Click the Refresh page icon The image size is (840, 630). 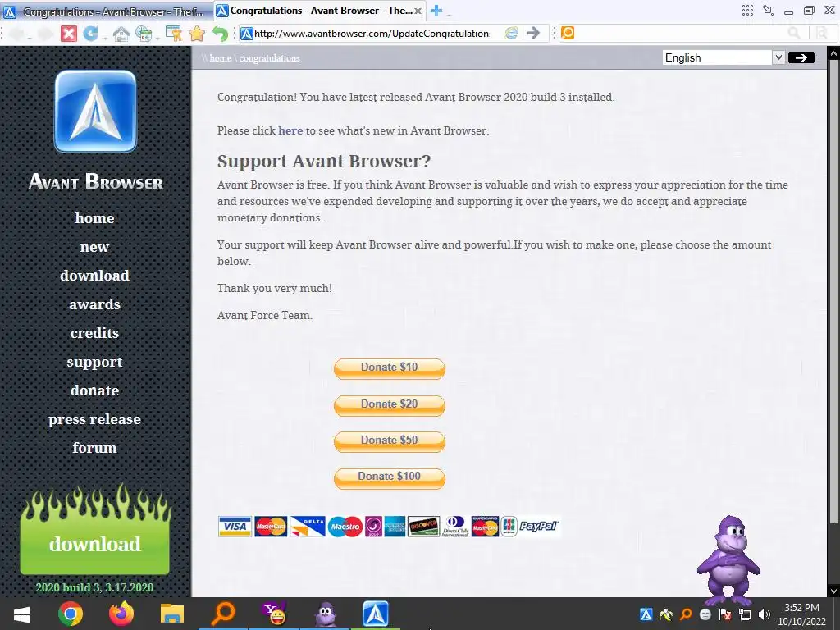click(x=90, y=33)
